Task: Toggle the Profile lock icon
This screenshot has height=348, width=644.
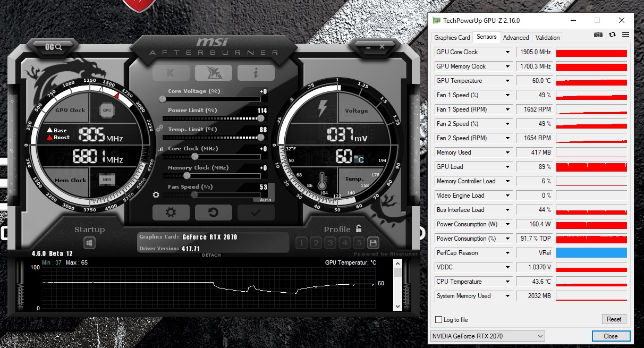Action: (359, 229)
